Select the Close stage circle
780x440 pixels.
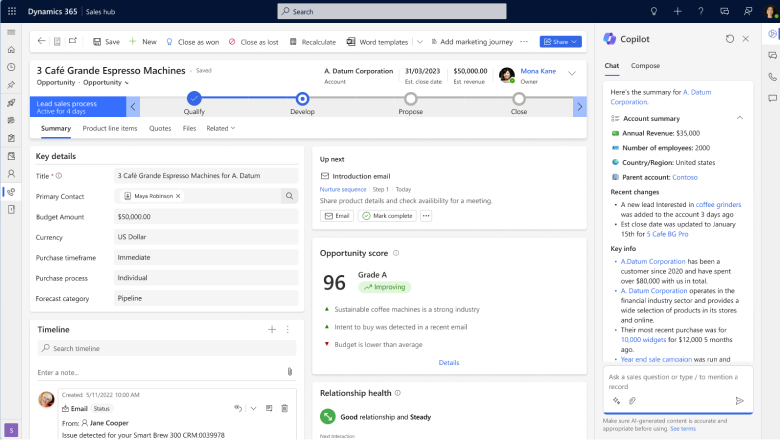[519, 98]
